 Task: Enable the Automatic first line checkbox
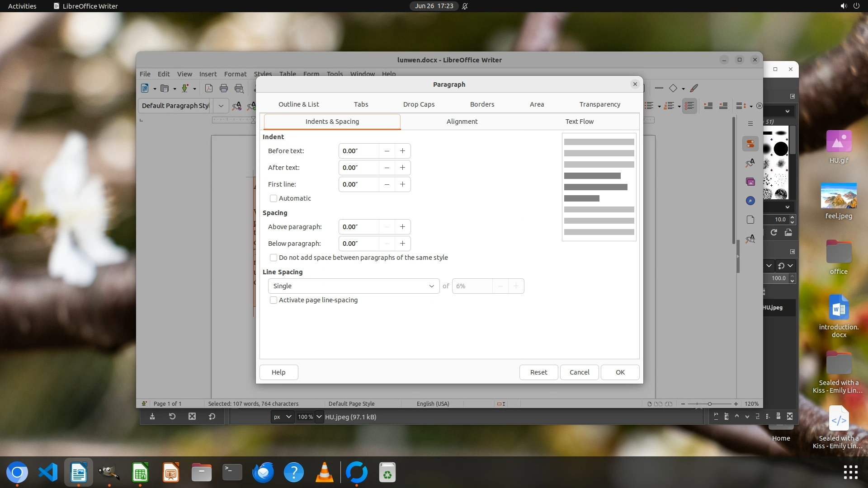[274, 198]
